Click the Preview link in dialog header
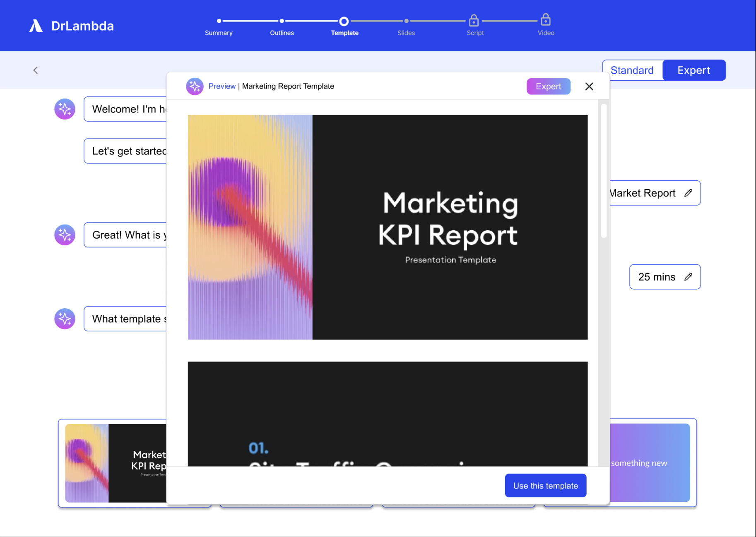The width and height of the screenshot is (756, 537). pyautogui.click(x=222, y=86)
